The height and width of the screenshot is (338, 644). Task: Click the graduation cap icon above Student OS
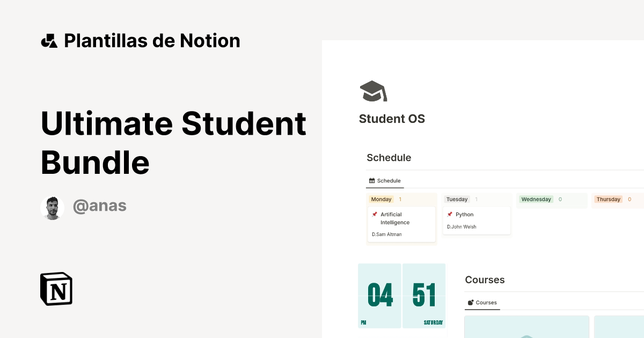pos(373,91)
